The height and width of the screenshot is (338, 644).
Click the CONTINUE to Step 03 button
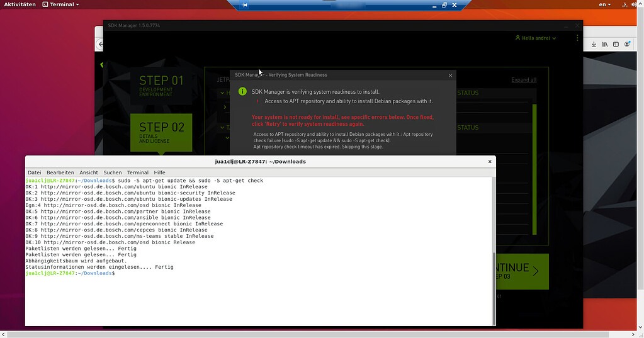[x=522, y=271]
